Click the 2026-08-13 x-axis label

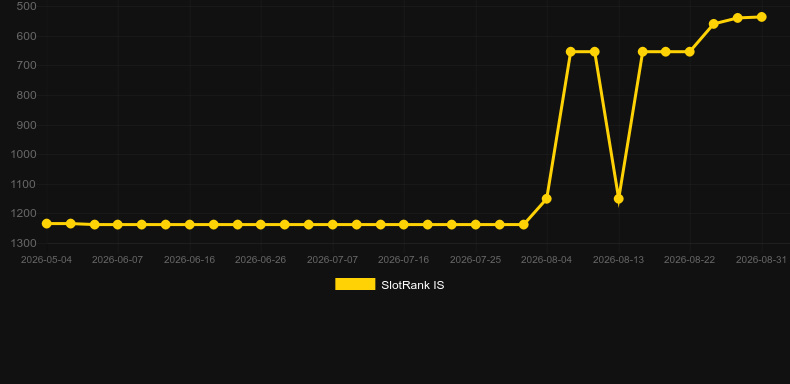619,260
